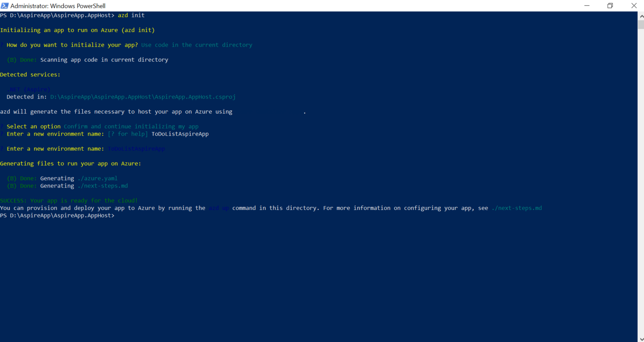Image resolution: width=644 pixels, height=342 pixels.
Task: Select Use code in the current directory
Action: coord(197,44)
